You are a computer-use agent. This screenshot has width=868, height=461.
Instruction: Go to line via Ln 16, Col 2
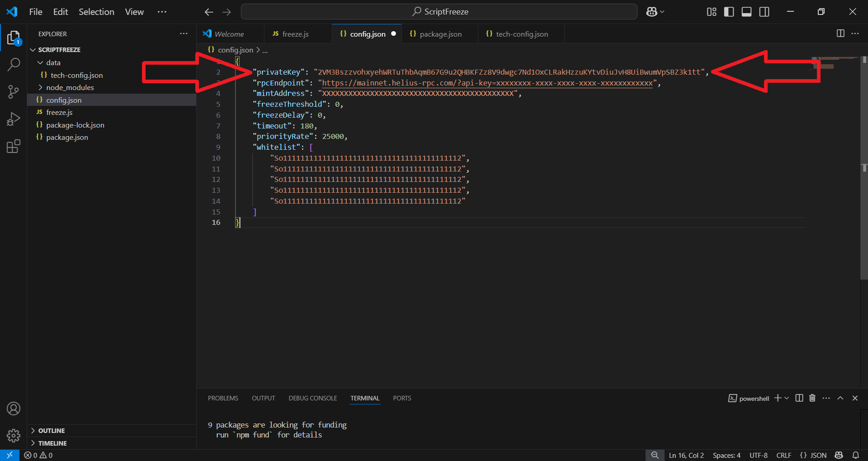686,455
